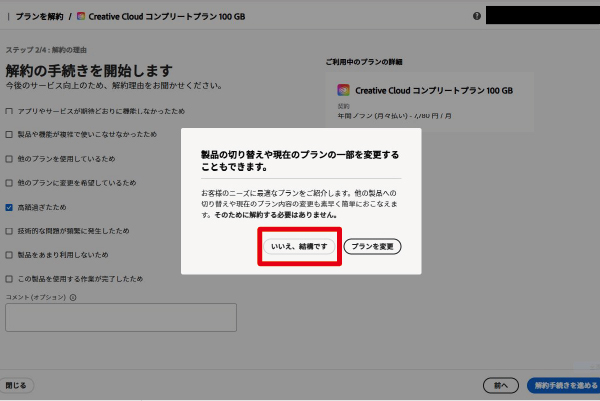Click 'ご利用中のプランの詳細' label

point(364,62)
